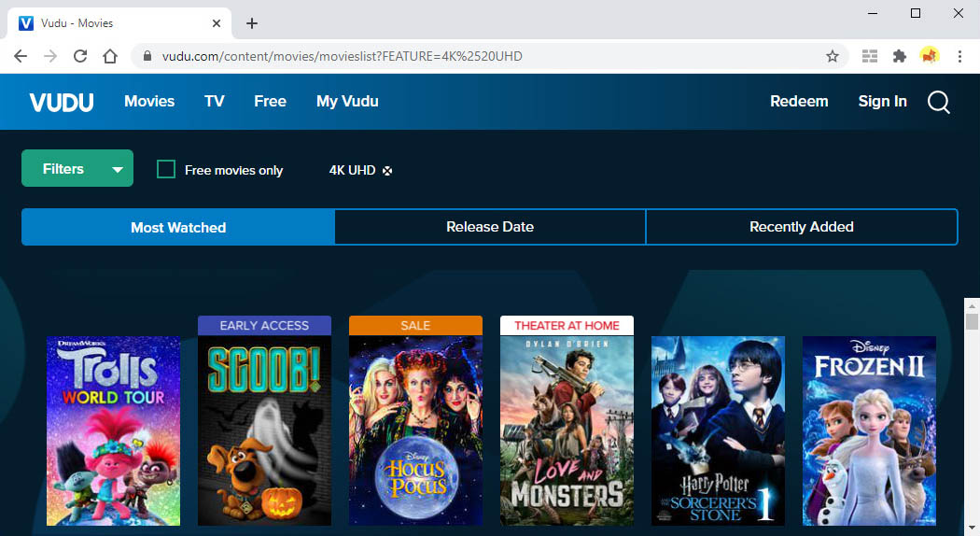The width and height of the screenshot is (980, 536).
Task: Open the browser home page
Action: 110,56
